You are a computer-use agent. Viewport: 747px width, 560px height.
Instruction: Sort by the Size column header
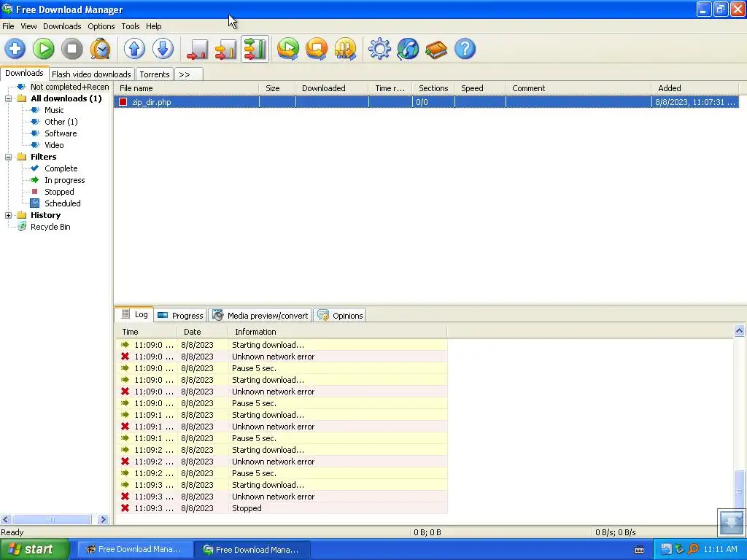tap(276, 88)
